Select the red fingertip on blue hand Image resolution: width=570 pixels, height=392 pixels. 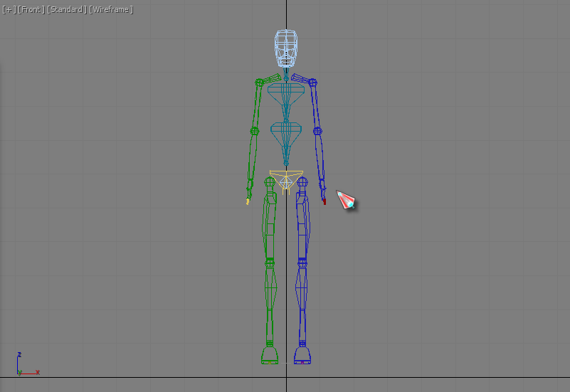[324, 201]
